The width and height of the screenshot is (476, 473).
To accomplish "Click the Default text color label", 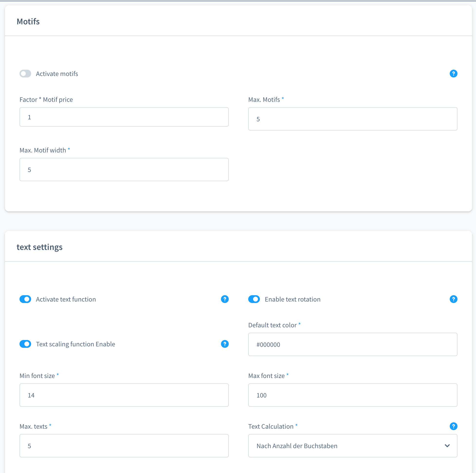I will point(272,325).
